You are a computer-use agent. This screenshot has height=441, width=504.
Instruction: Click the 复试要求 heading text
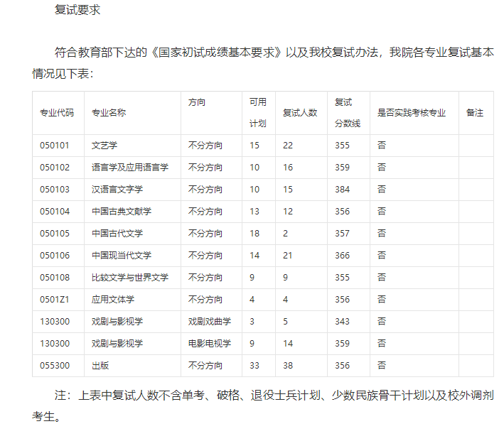click(x=77, y=10)
